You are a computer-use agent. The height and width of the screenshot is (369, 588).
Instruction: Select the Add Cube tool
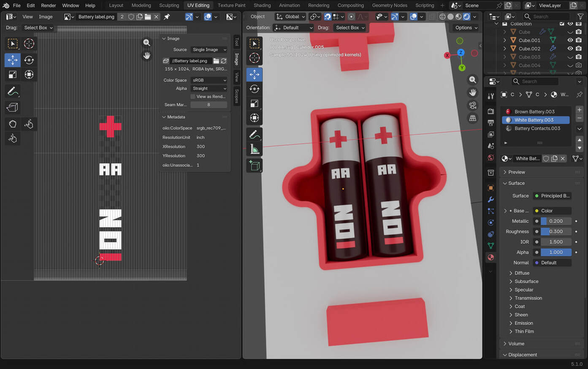[254, 166]
